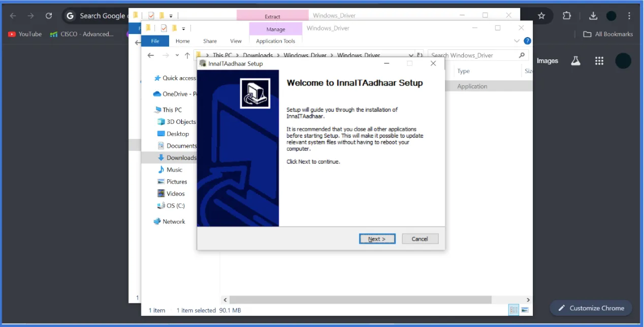The height and width of the screenshot is (327, 644).
Task: Refresh the Windows_Driver folder view
Action: 420,55
